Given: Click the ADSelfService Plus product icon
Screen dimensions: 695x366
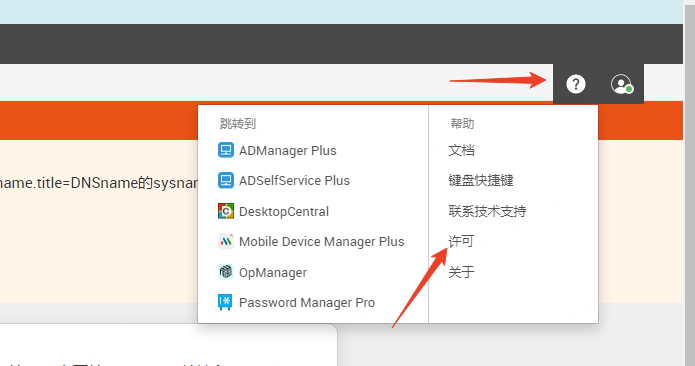Looking at the screenshot, I should (226, 180).
